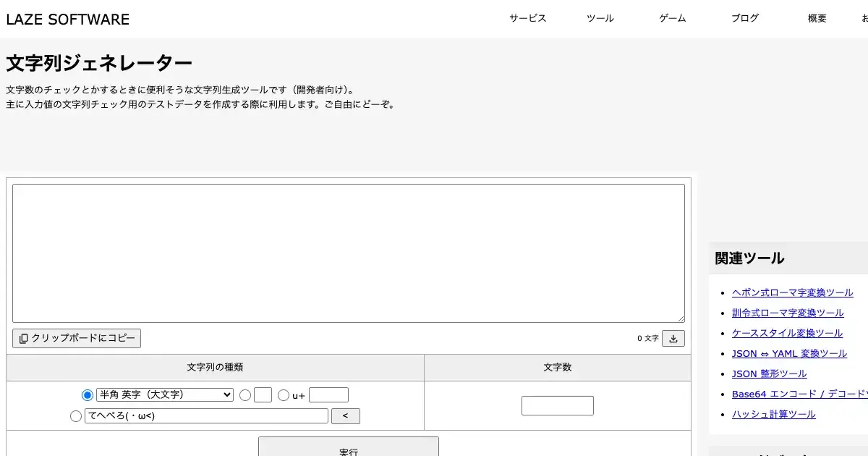
Task: Select radio button for single character box
Action: (245, 395)
